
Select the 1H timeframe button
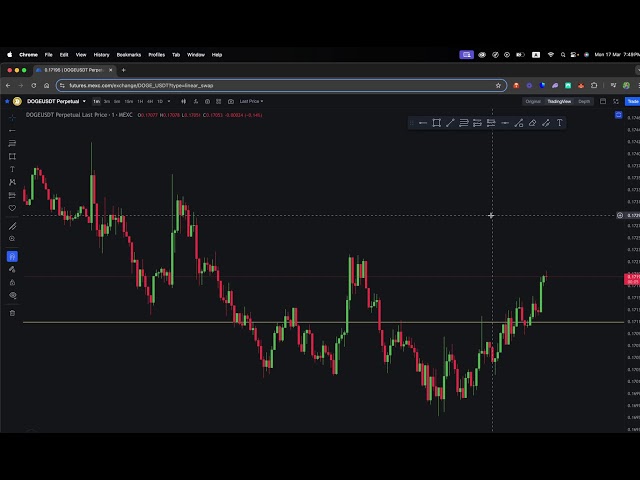(x=140, y=101)
